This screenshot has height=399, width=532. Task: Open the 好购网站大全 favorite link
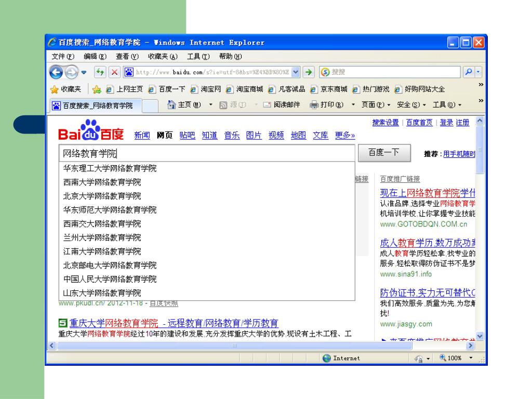click(x=419, y=89)
